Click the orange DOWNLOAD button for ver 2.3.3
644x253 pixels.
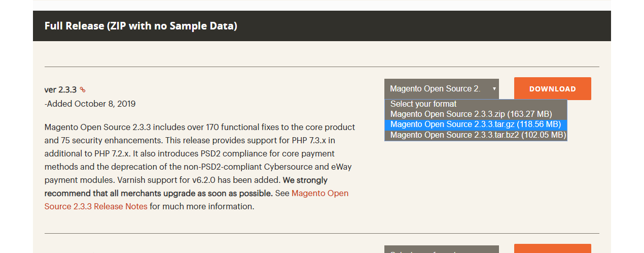(x=553, y=88)
